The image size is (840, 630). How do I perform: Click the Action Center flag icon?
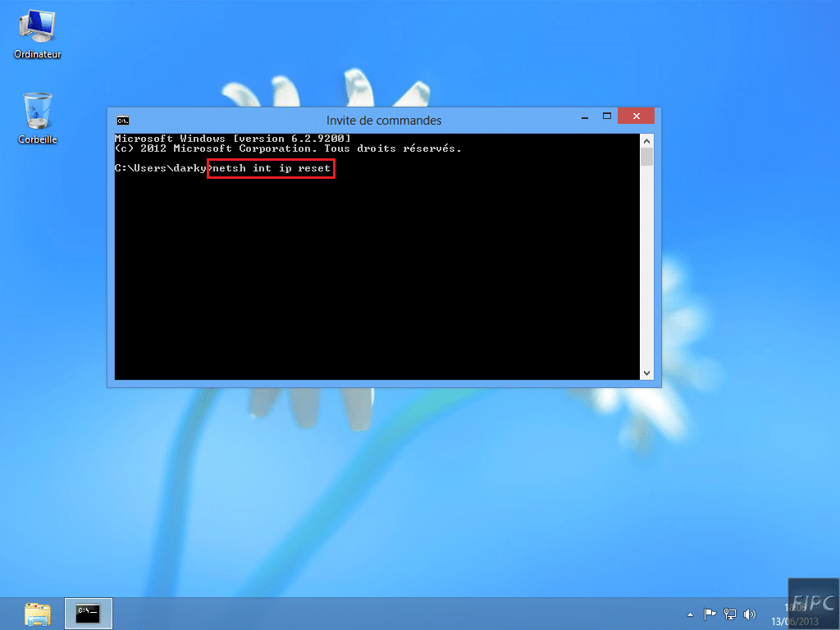pyautogui.click(x=710, y=613)
